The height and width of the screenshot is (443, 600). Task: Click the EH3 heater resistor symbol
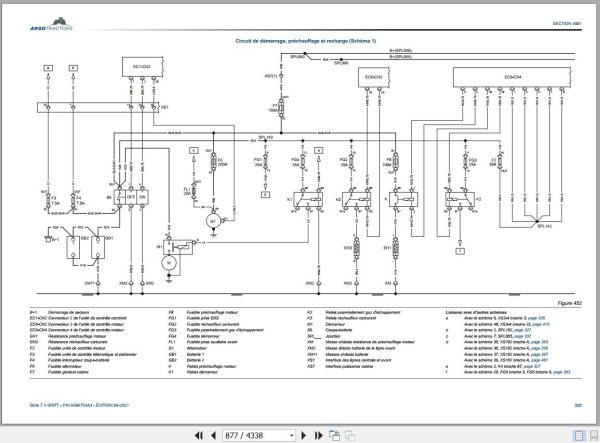(356, 248)
